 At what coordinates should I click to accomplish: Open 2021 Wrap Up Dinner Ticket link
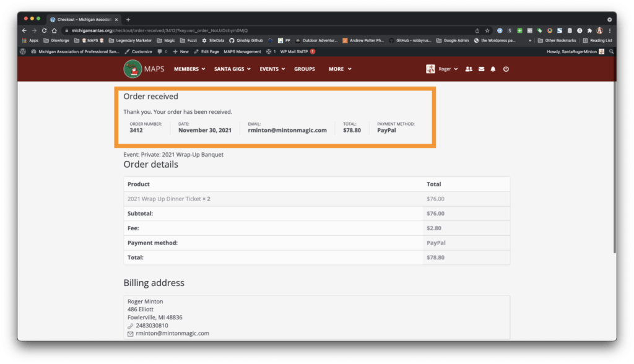(164, 199)
